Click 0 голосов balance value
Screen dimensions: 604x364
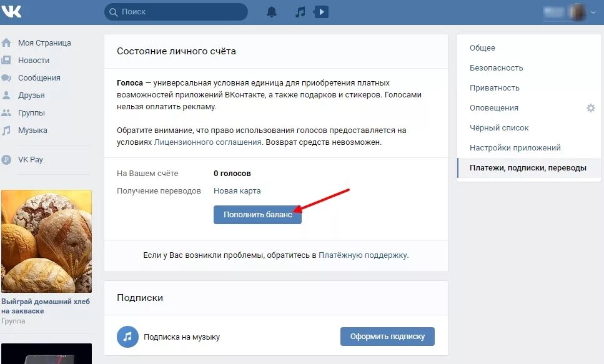click(x=232, y=174)
